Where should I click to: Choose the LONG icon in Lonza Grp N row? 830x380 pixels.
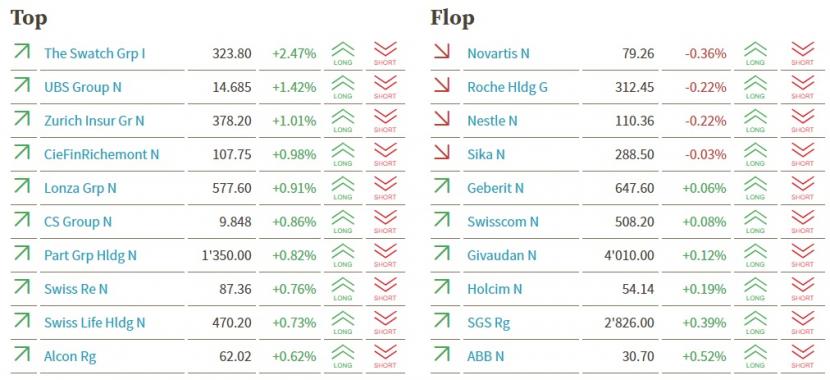(x=343, y=188)
